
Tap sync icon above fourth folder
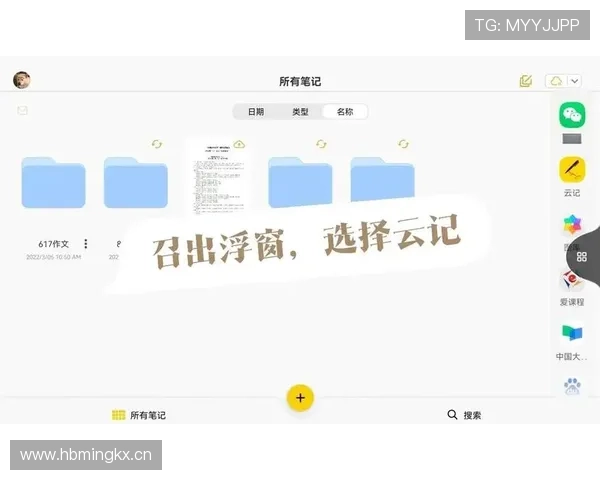point(321,144)
